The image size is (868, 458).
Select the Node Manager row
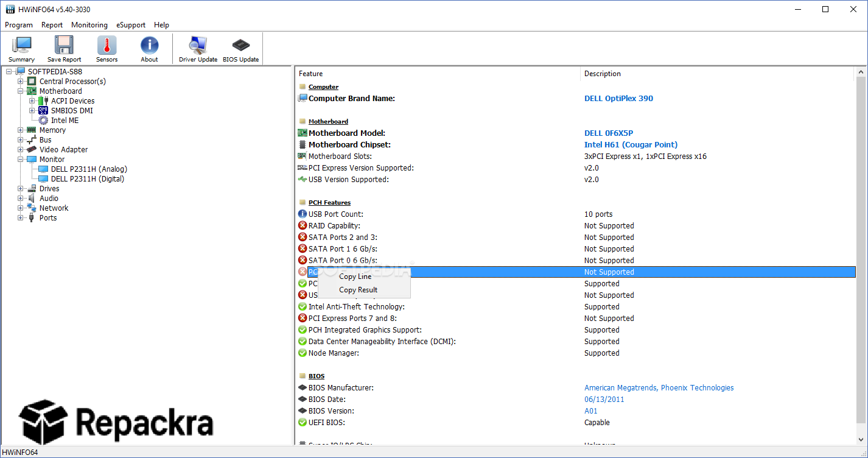coord(576,353)
